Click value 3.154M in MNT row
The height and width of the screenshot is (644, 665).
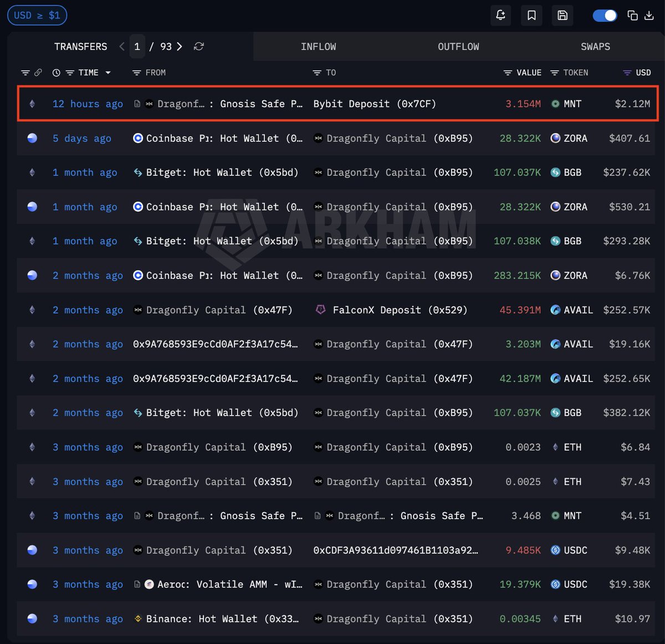pyautogui.click(x=523, y=104)
